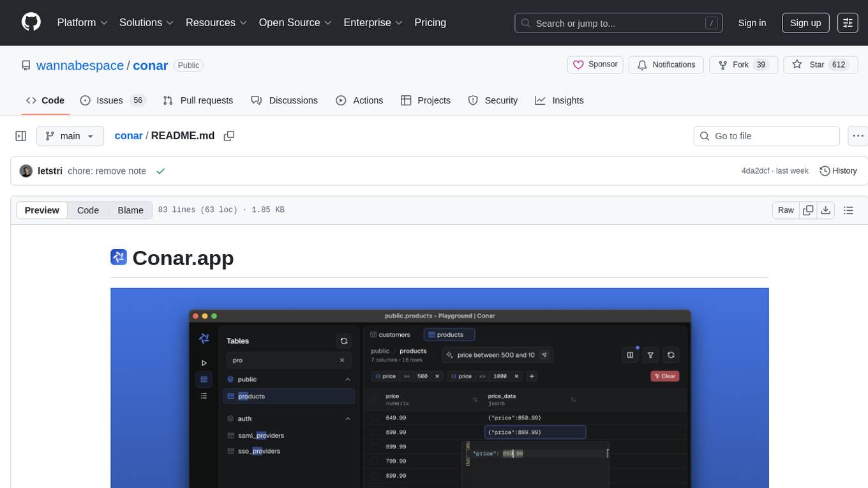View the file History

pos(838,171)
